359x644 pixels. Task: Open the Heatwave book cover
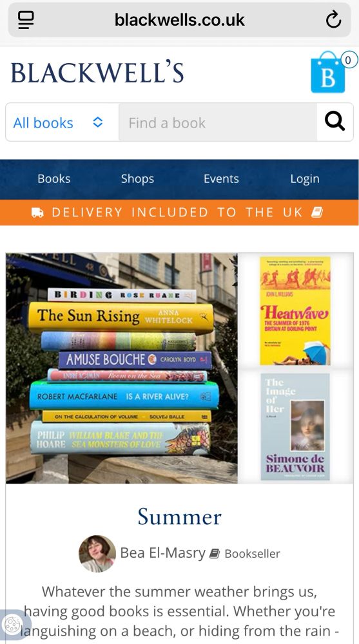pyautogui.click(x=295, y=310)
